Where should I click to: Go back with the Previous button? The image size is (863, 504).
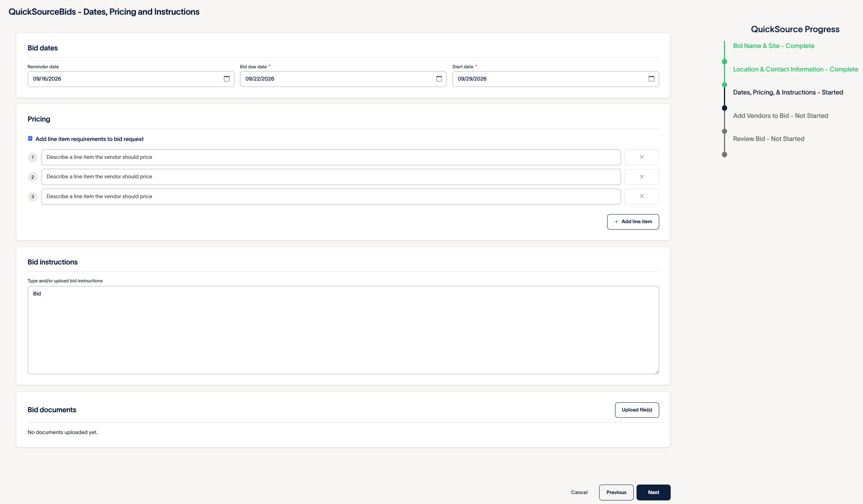(616, 492)
